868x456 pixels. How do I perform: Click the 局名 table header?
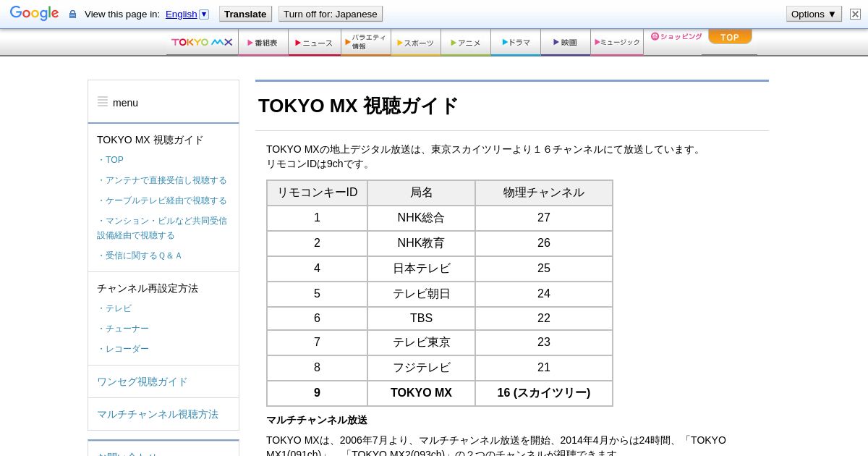coord(421,193)
